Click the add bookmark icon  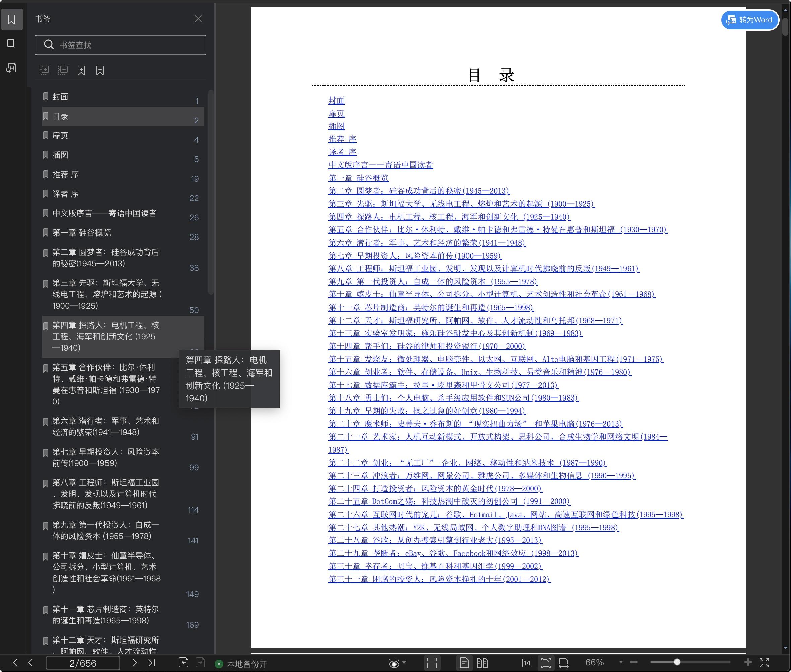pos(81,70)
